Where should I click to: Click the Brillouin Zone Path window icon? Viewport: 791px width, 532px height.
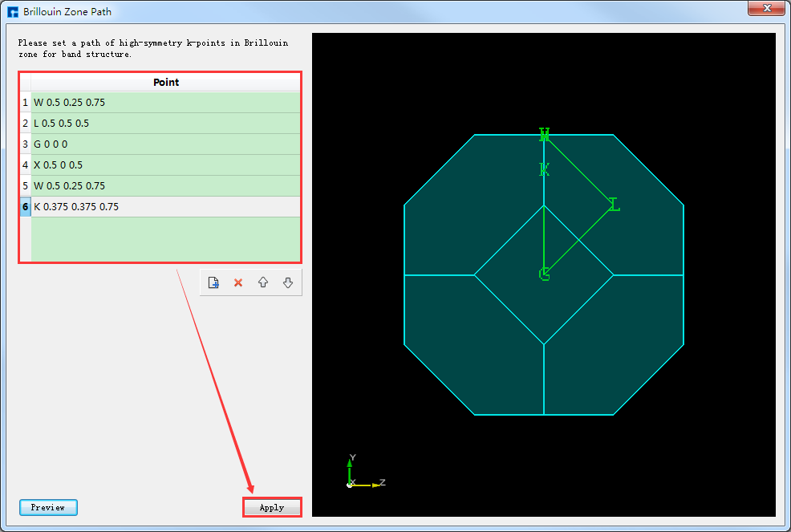click(x=12, y=10)
